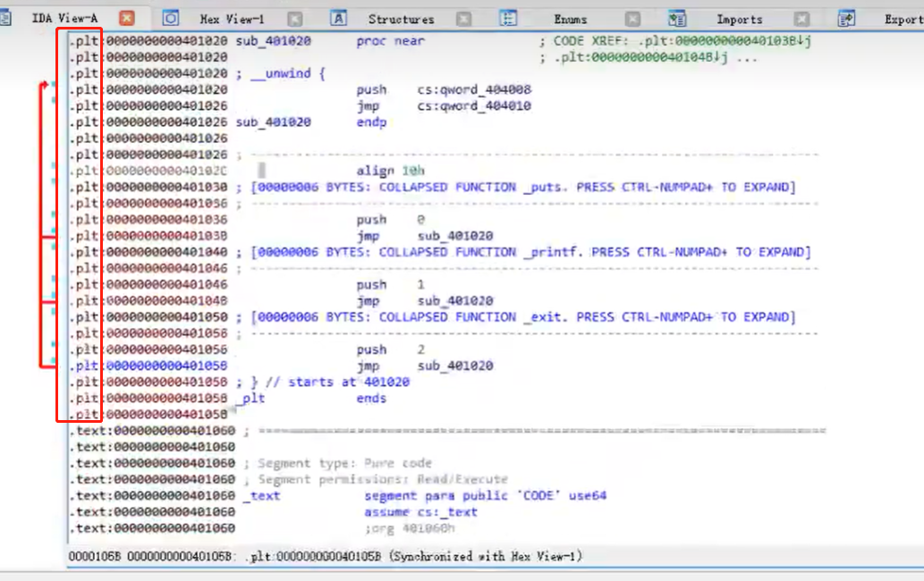This screenshot has width=924, height=581.
Task: Click the 'sub_401020 endp' line
Action: click(311, 122)
